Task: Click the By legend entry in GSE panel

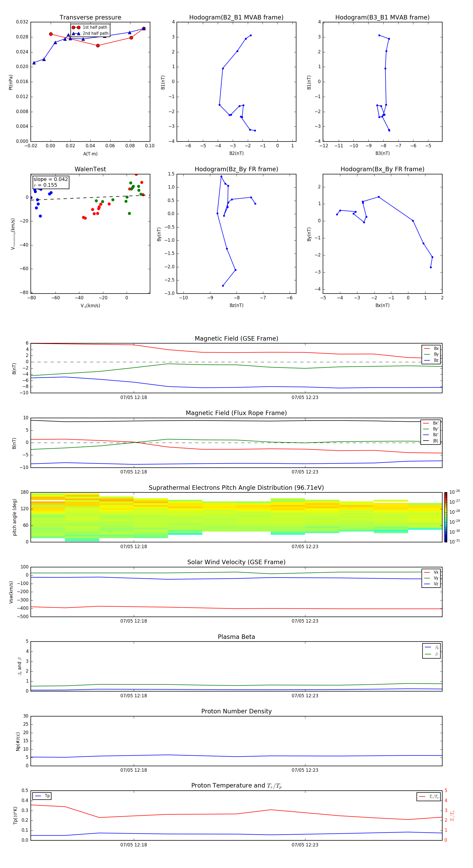Action: (431, 354)
